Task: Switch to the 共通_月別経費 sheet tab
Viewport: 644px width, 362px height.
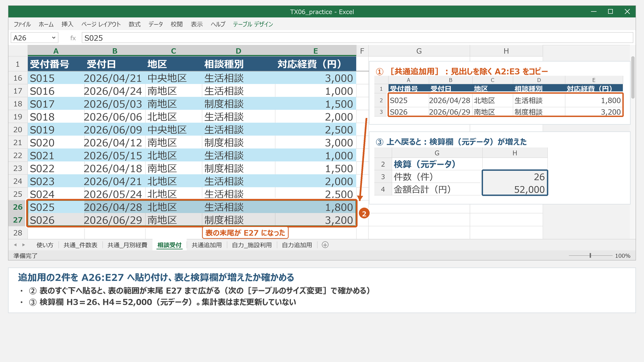Action: 127,245
